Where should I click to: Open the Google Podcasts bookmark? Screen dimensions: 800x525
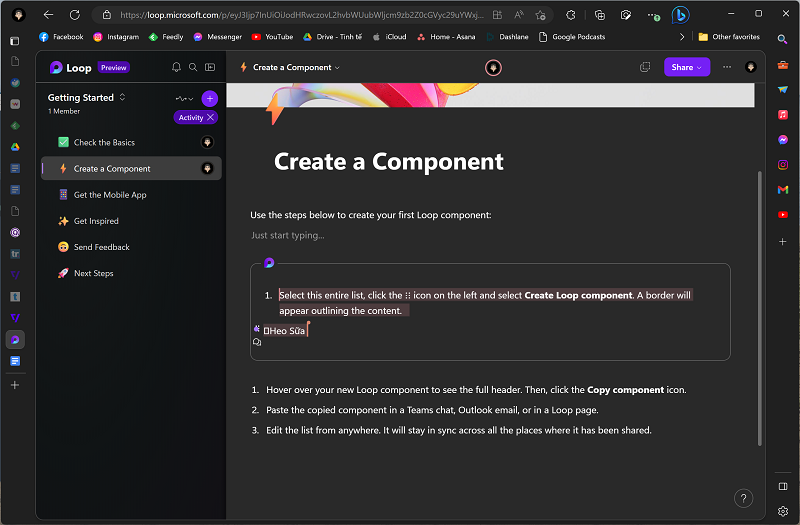point(572,37)
